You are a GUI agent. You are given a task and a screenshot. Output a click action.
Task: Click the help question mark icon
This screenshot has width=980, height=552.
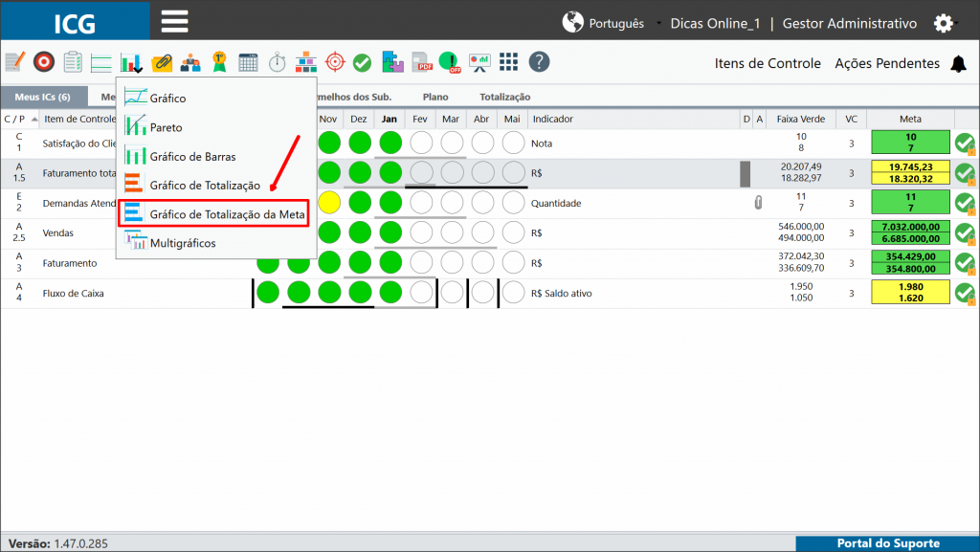539,62
